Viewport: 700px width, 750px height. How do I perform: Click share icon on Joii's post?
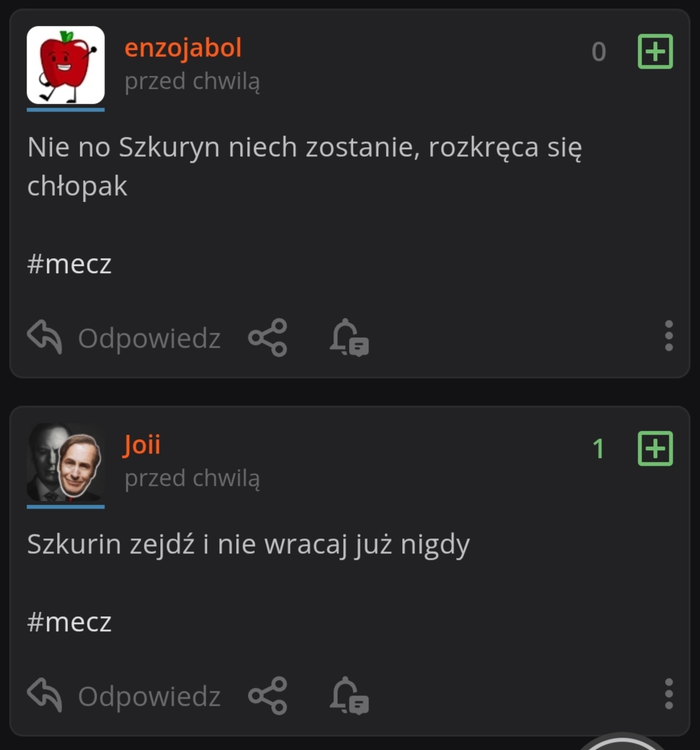coord(267,696)
